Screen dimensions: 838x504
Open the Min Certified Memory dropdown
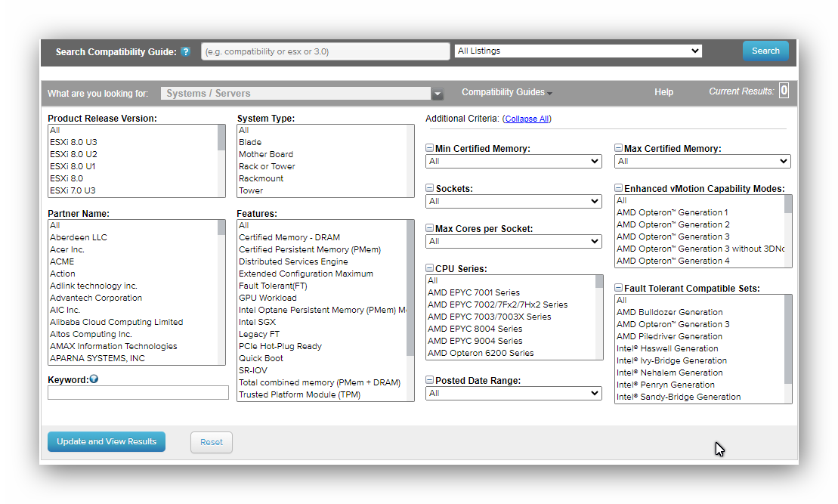click(x=514, y=162)
